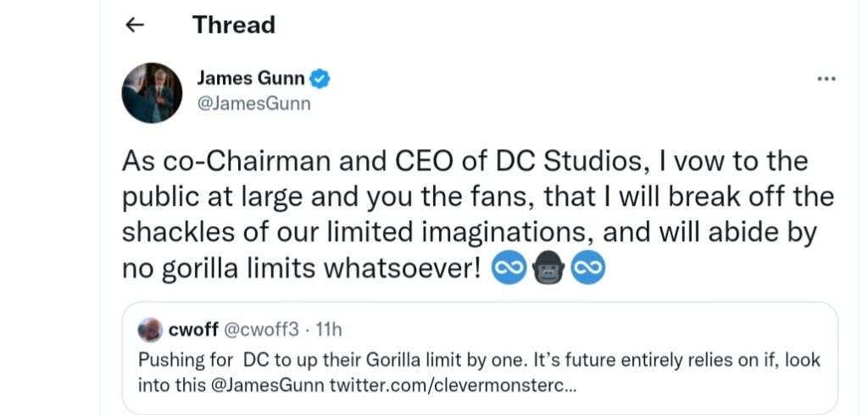
Task: Click the first infinity emoji
Action: click(511, 269)
